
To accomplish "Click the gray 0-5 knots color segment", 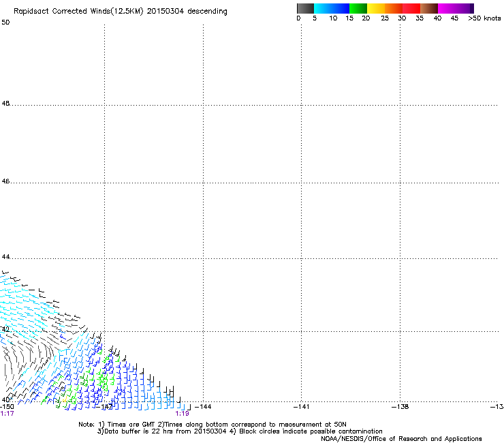I will click(x=305, y=8).
